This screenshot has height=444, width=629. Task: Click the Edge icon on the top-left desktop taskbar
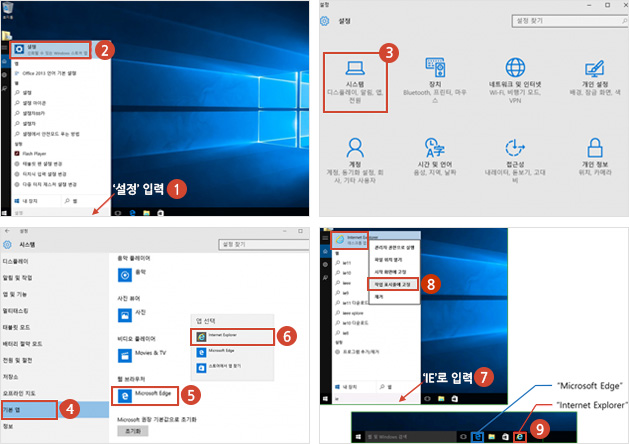click(x=132, y=213)
